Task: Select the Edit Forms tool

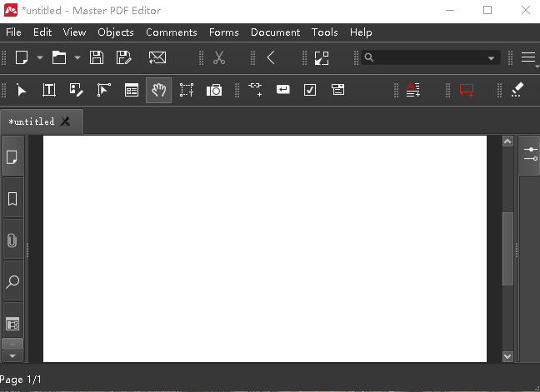Action: click(131, 90)
